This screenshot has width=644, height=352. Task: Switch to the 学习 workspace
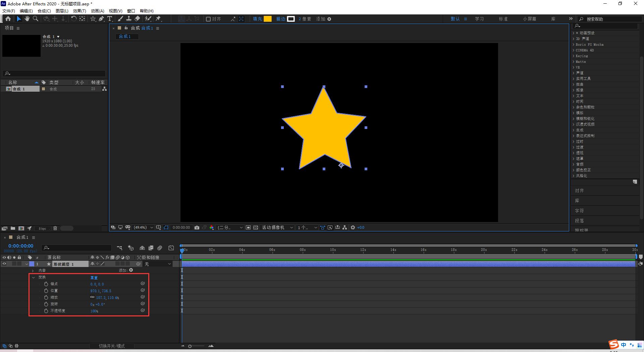479,19
